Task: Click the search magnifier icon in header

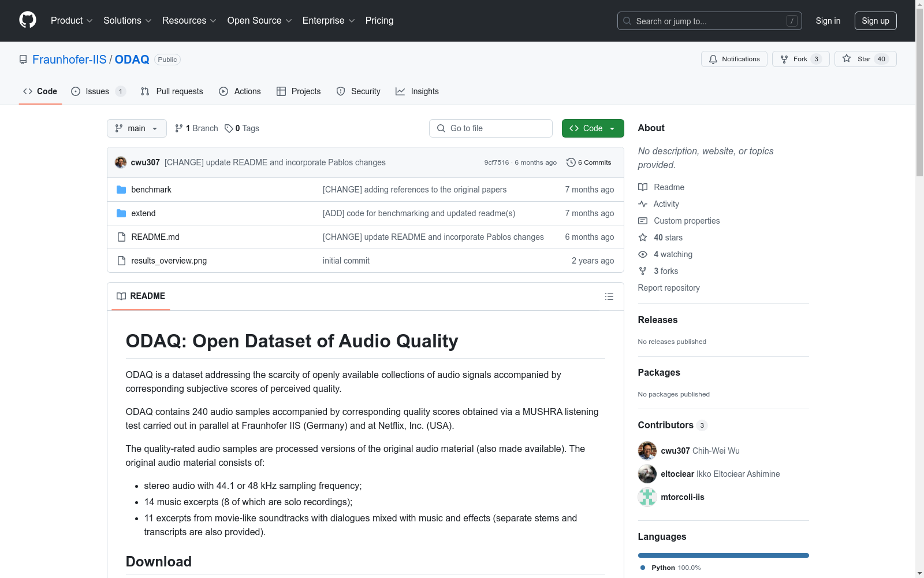Action: coord(627,21)
